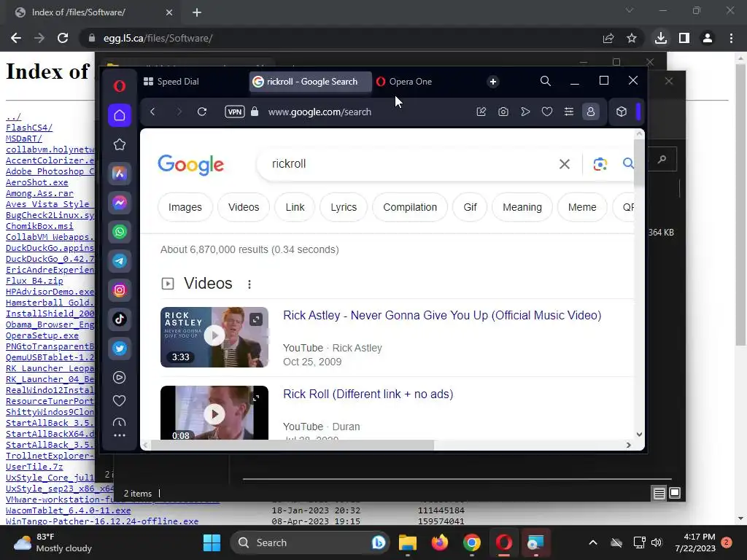Open TikTok in Opera sidebar

coord(120,319)
